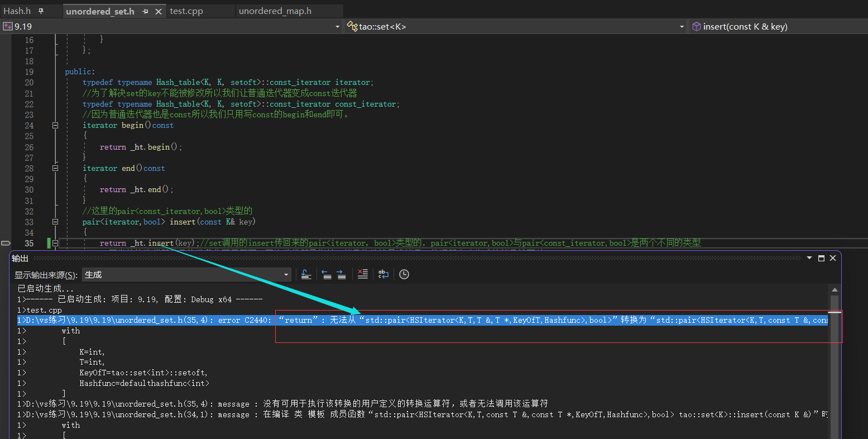
Task: Click the insert member function cube icon
Action: [x=696, y=26]
